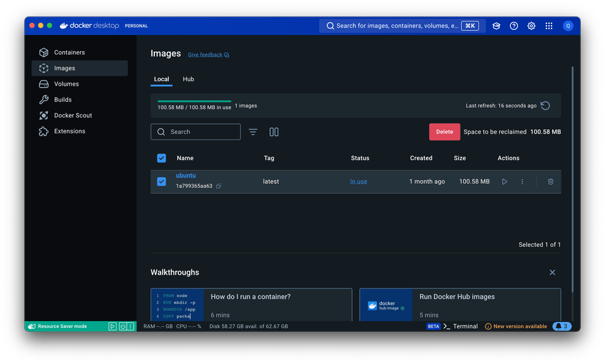Open the user account avatar

[x=568, y=26]
